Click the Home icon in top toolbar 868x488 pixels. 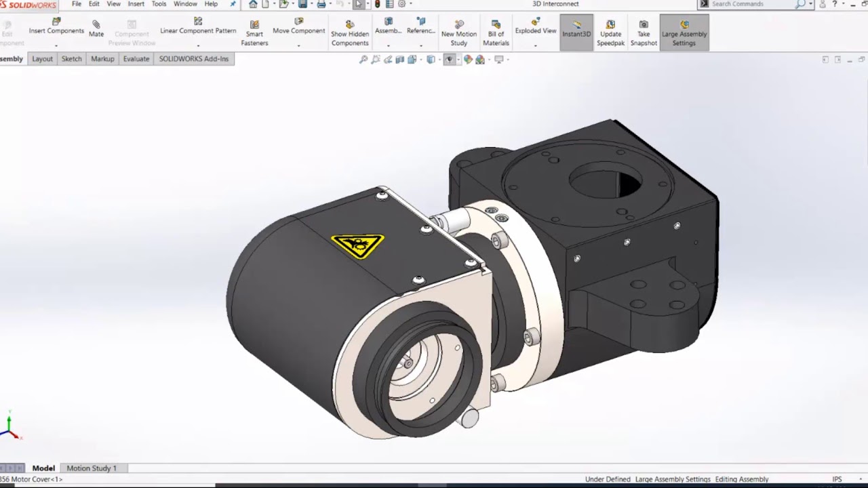pyautogui.click(x=253, y=4)
